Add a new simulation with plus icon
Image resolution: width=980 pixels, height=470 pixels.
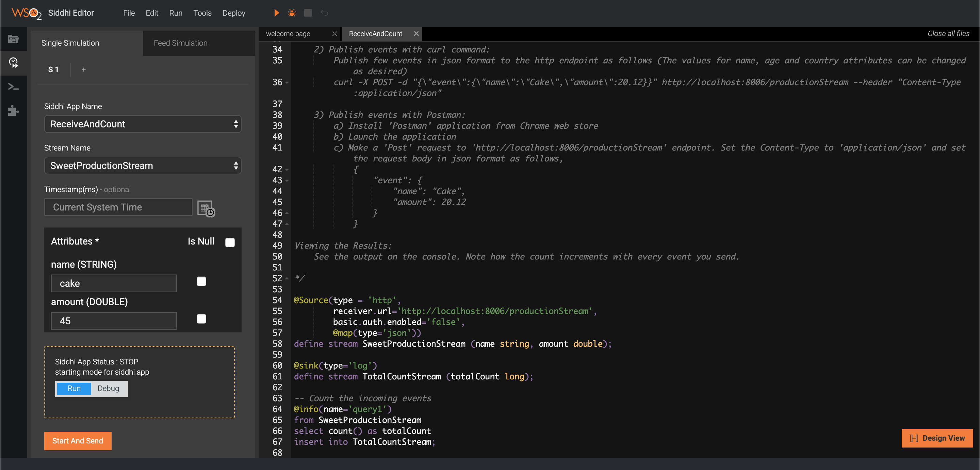[84, 70]
